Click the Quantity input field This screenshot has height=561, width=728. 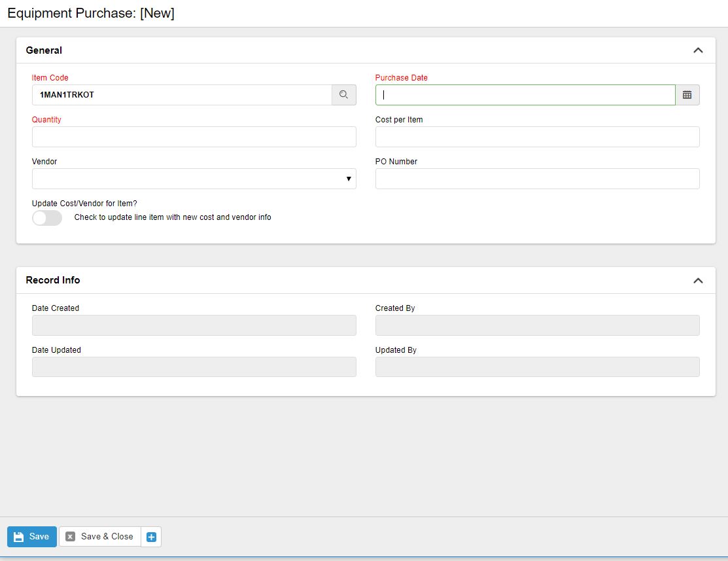194,137
